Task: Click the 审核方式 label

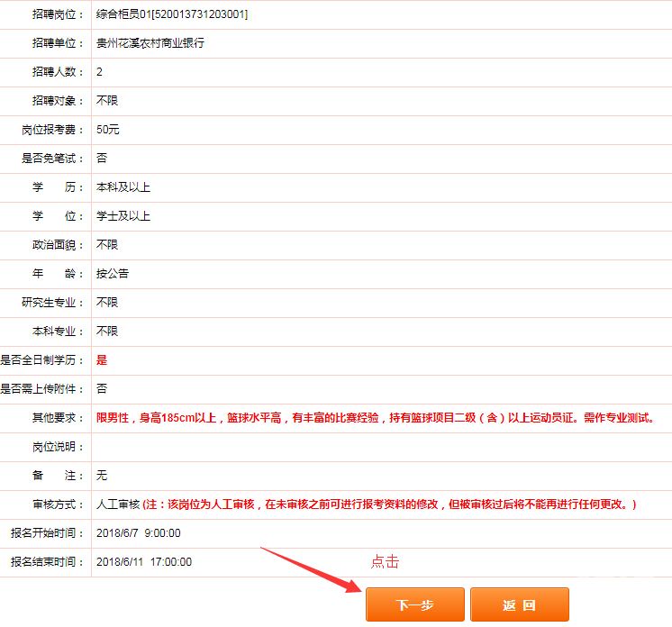Action: pyautogui.click(x=58, y=504)
